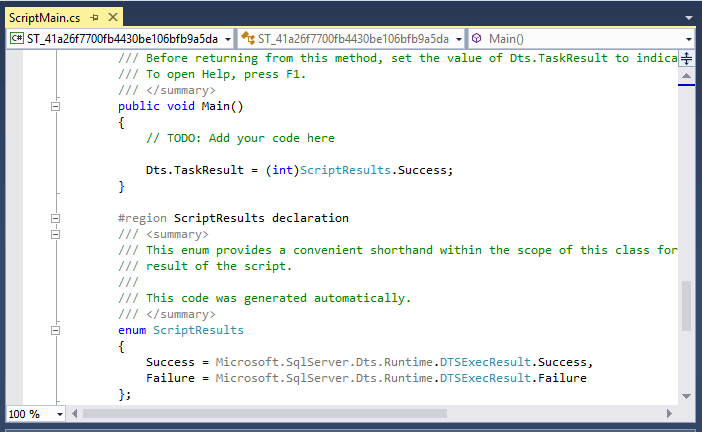This screenshot has width=702, height=432.
Task: Click the vertical scrollbar up arrow
Action: (686, 76)
